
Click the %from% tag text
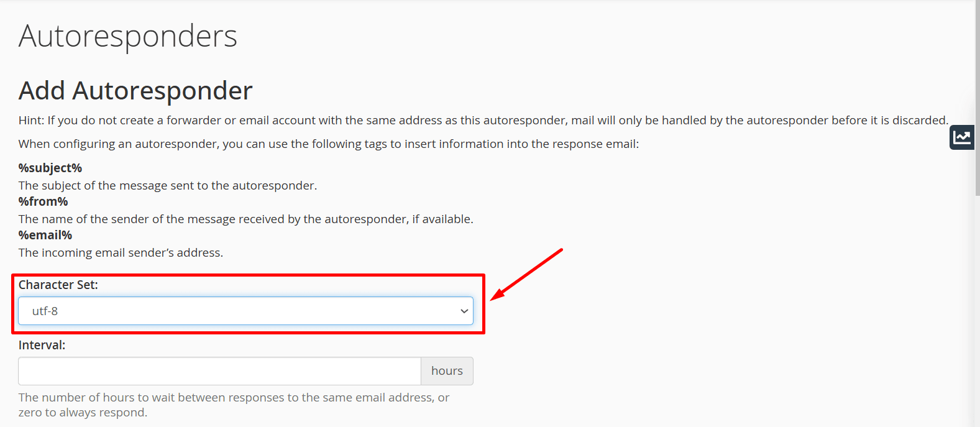pos(43,201)
